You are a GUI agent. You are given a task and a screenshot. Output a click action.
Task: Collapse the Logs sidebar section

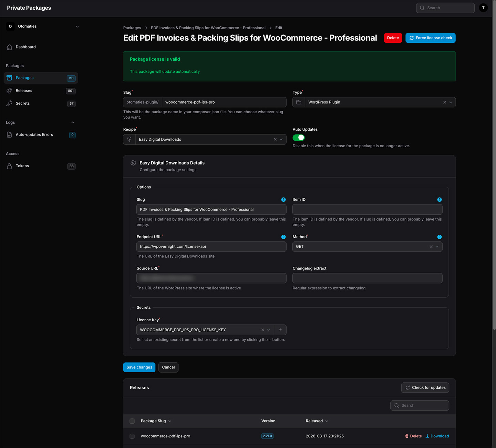coord(73,122)
